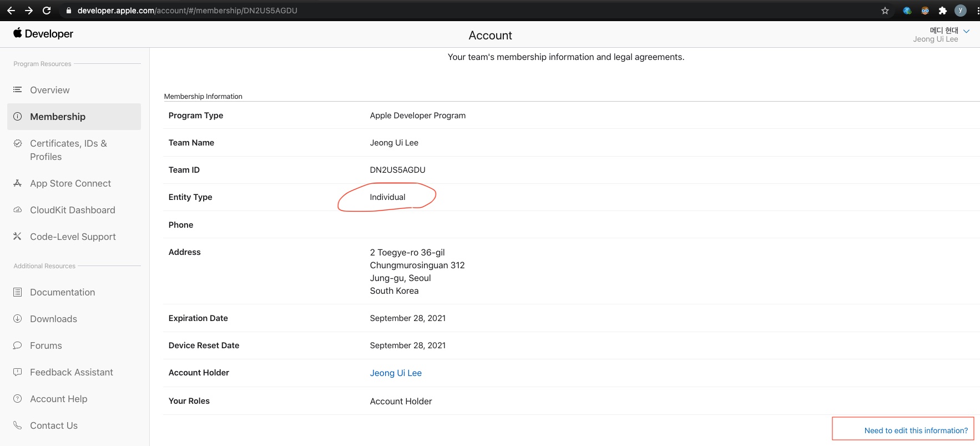Open the globe browser extension icon

(x=907, y=11)
